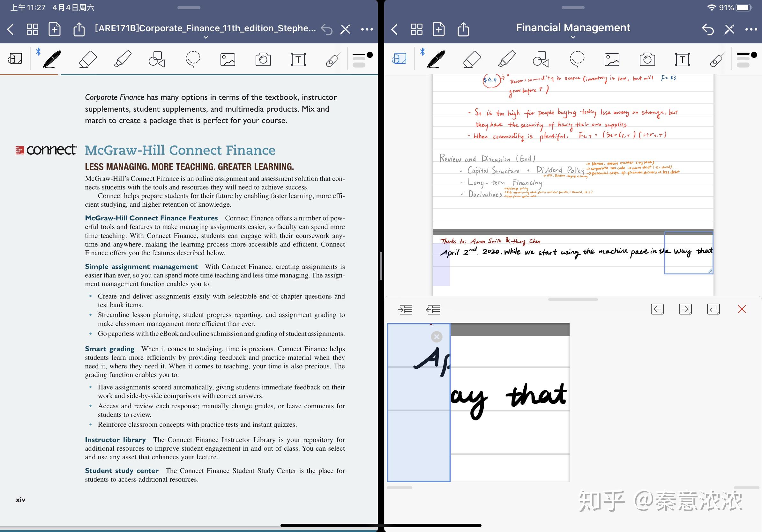Move zoom window to next line
The image size is (762, 532).
click(713, 309)
